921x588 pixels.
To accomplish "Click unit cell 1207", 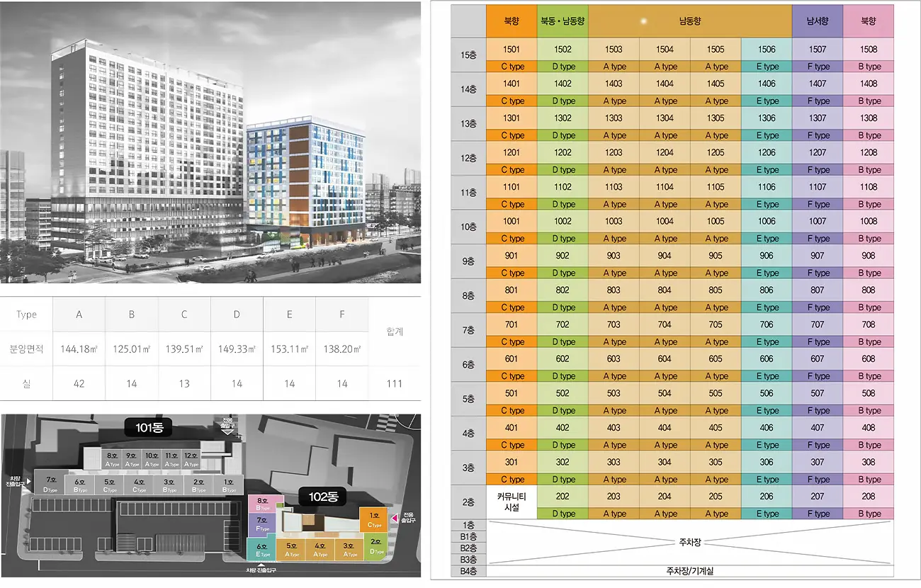I will pyautogui.click(x=818, y=152).
